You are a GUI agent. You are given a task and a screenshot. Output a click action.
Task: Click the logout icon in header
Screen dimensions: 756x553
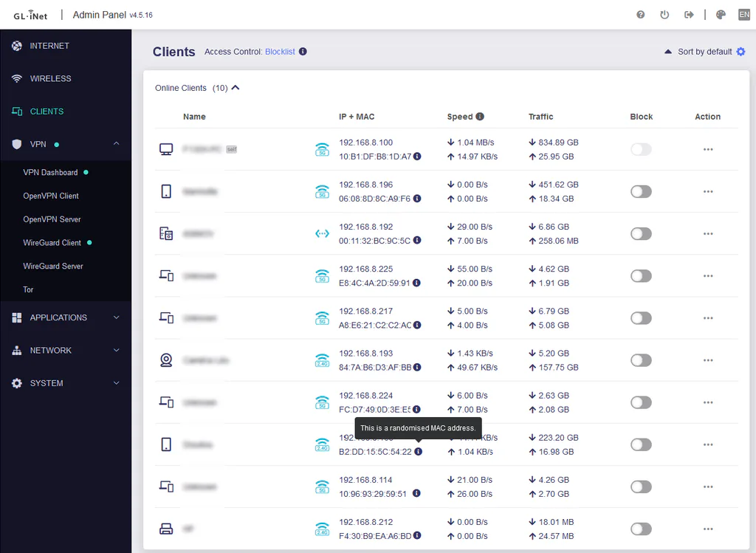click(x=689, y=15)
